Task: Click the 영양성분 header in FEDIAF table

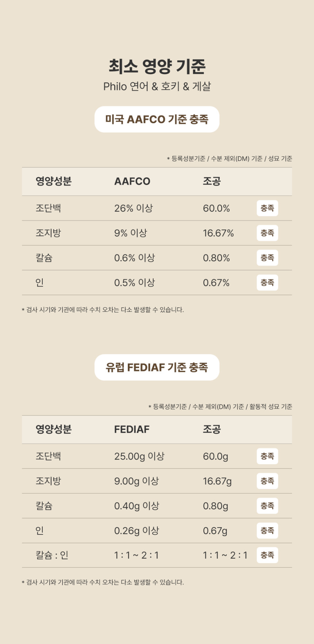Action: (x=53, y=429)
